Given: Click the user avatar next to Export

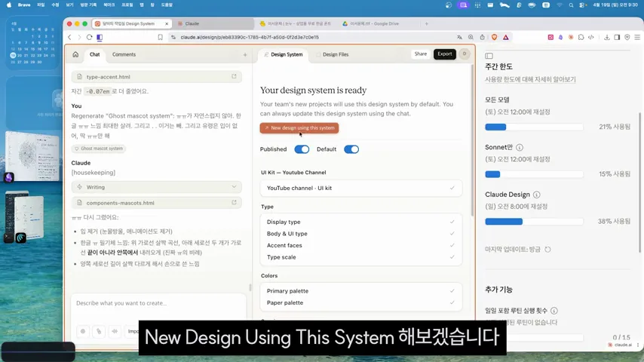Looking at the screenshot, I should [x=465, y=54].
